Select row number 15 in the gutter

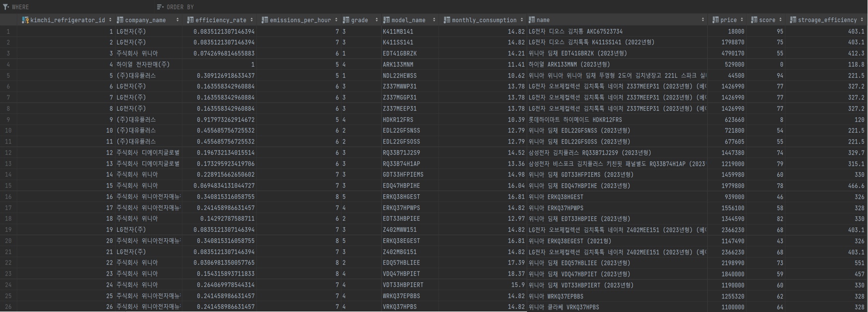[8, 186]
